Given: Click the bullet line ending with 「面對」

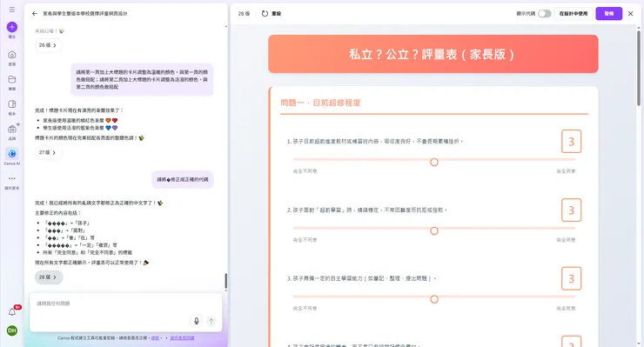Looking at the screenshot, I should tap(64, 230).
